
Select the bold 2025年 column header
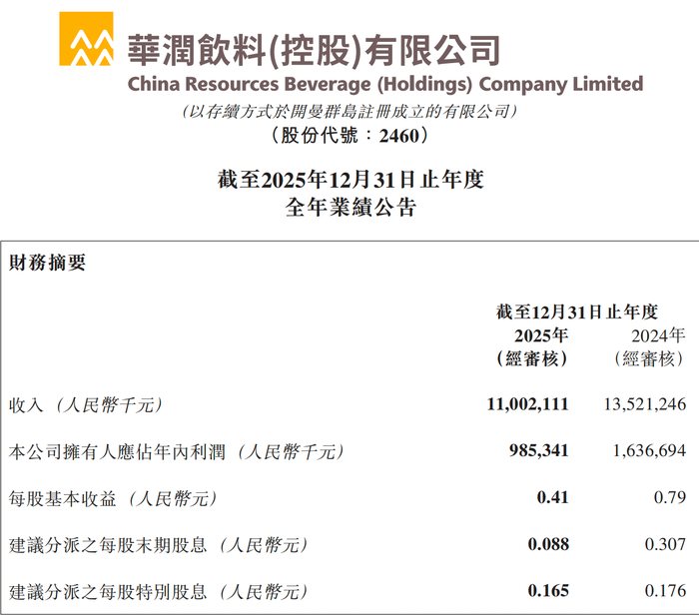(x=541, y=334)
